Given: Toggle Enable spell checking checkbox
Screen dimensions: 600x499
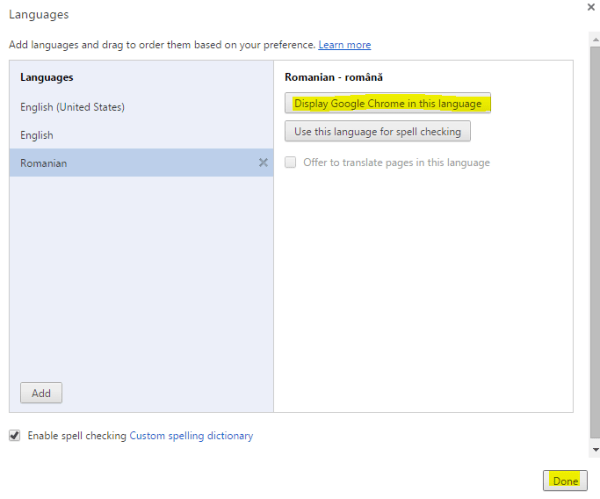Looking at the screenshot, I should tap(15, 435).
